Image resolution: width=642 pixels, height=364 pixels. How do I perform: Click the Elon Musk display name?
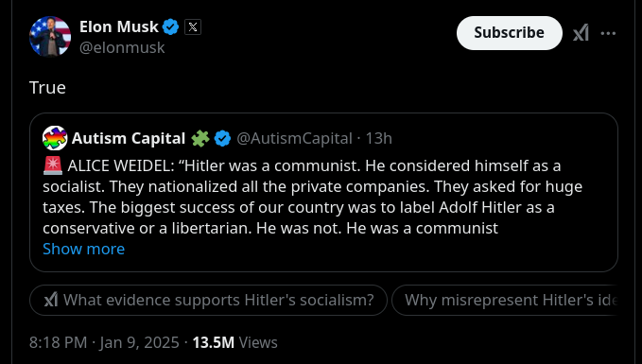pos(119,27)
